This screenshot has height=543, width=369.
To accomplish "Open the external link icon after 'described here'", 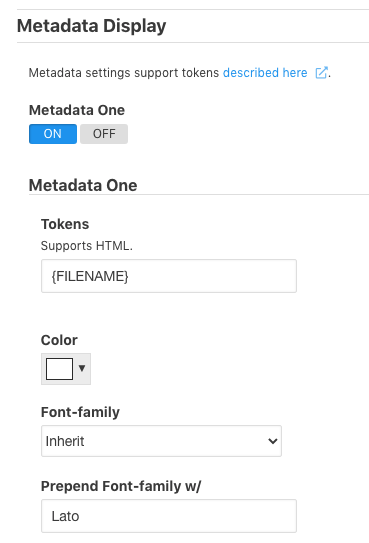I will pyautogui.click(x=321, y=73).
